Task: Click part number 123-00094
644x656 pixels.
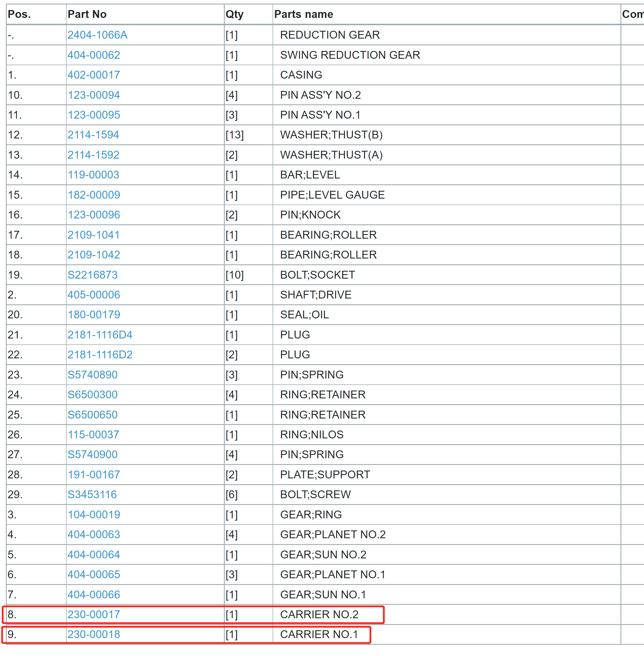Action: [94, 95]
